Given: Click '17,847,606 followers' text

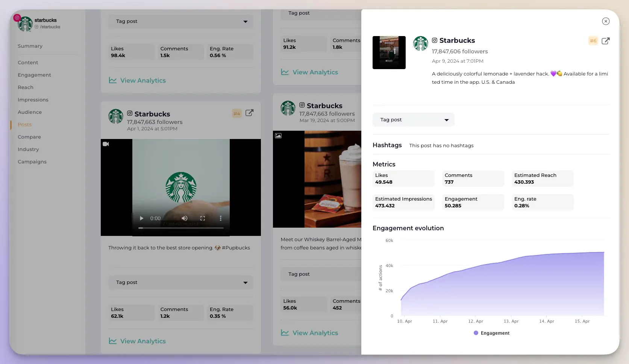Looking at the screenshot, I should click(460, 51).
